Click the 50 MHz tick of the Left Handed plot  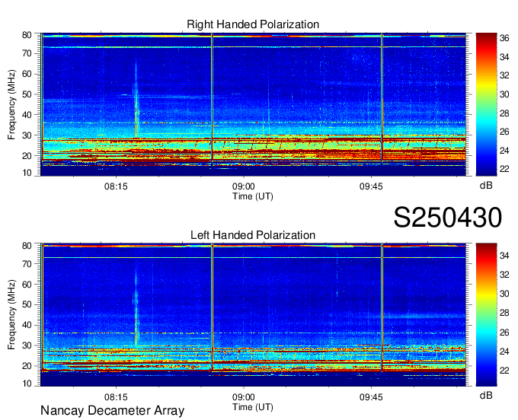click(27, 304)
